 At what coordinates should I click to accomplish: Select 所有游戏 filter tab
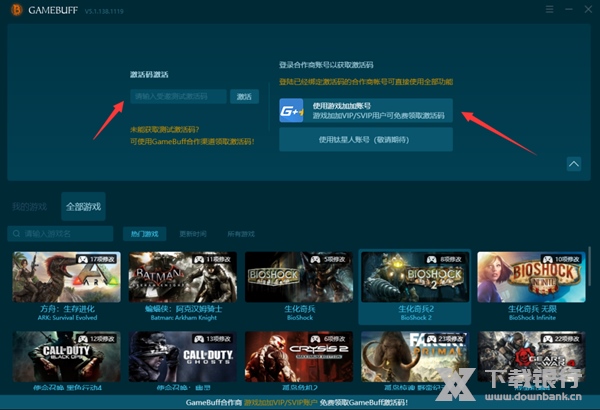pyautogui.click(x=241, y=234)
